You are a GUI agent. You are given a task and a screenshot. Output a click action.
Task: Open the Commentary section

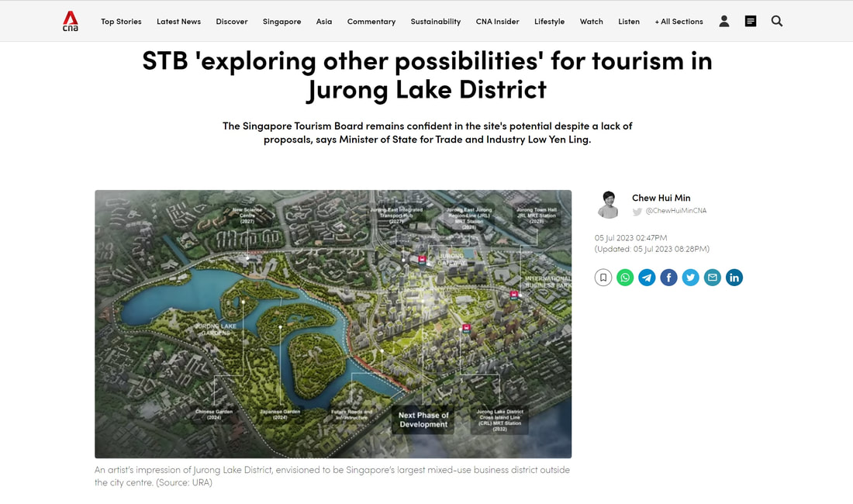tap(371, 22)
